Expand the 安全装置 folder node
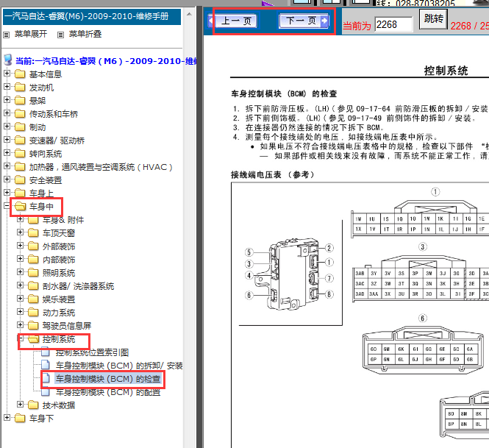The image size is (489, 448). point(7,179)
